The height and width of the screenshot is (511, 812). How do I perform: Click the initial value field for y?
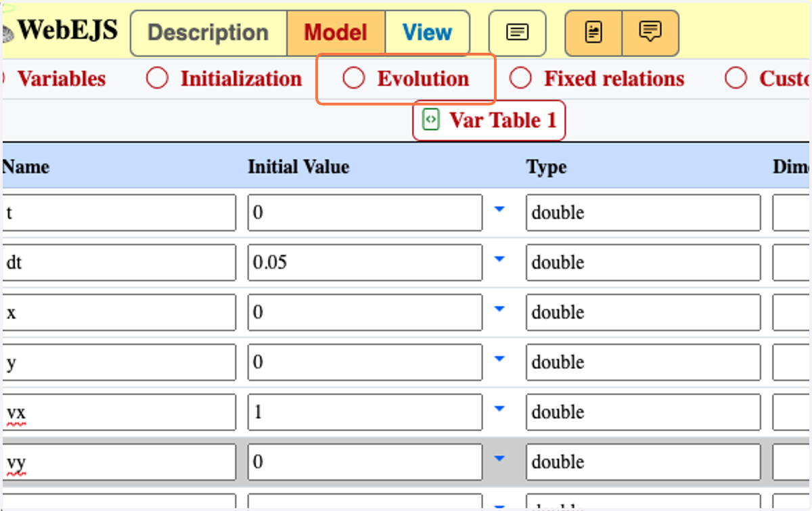coord(365,362)
